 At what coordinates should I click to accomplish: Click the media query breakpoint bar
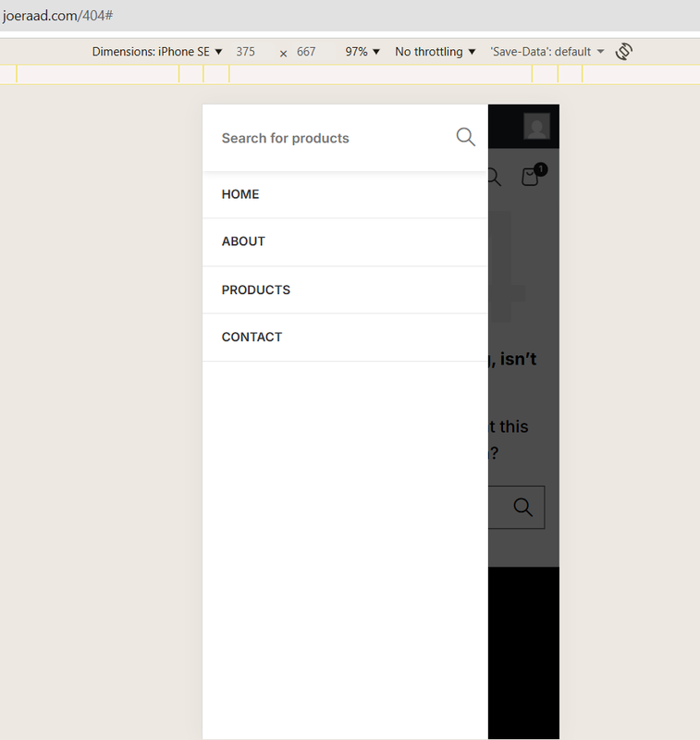[x=350, y=74]
